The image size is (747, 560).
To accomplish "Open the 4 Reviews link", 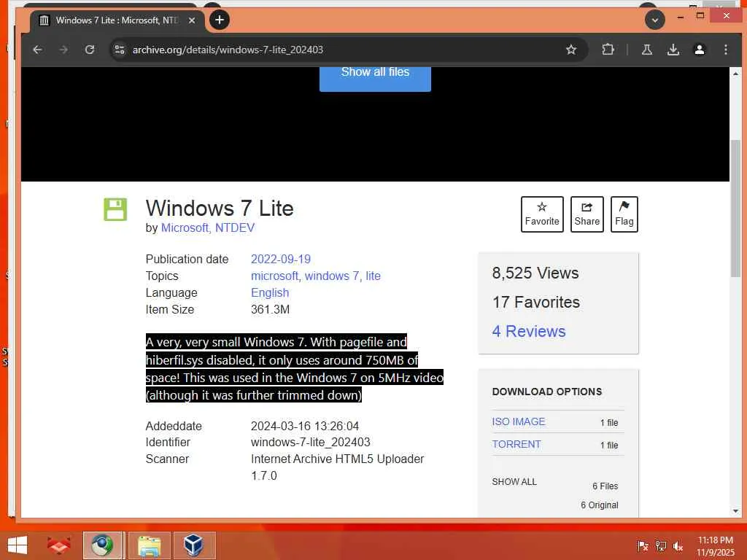I will [x=529, y=332].
